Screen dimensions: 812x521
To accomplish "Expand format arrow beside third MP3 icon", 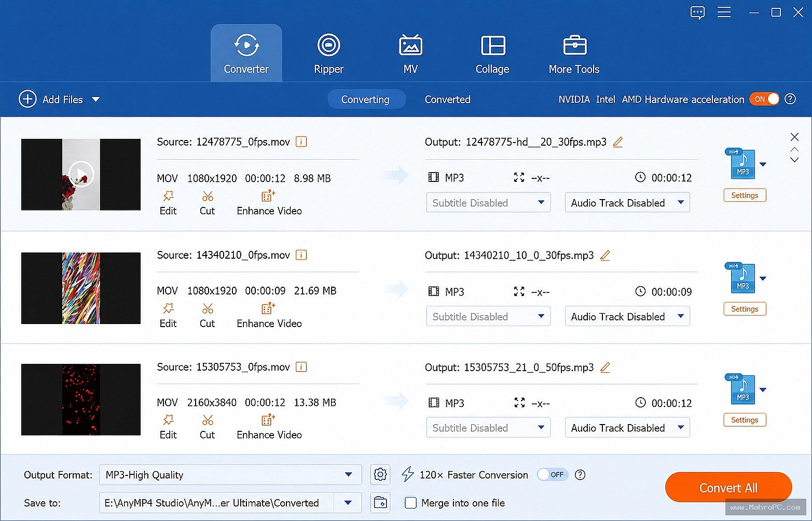I will (x=763, y=390).
